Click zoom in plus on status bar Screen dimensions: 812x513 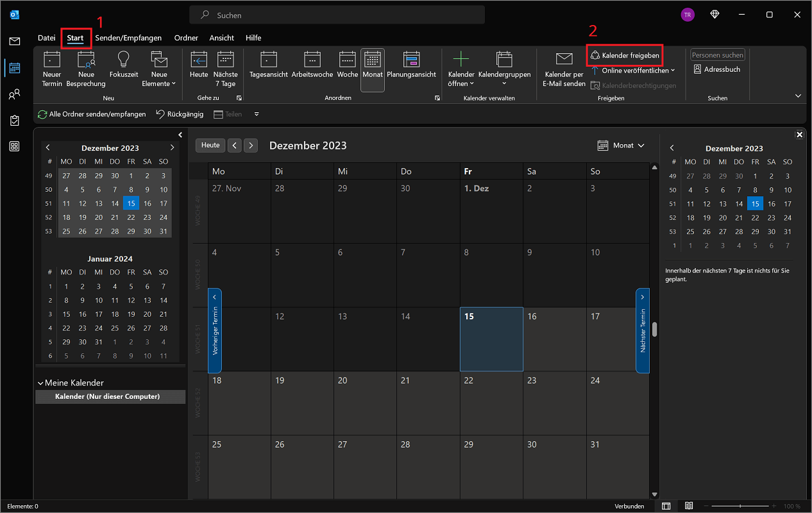[x=774, y=507]
